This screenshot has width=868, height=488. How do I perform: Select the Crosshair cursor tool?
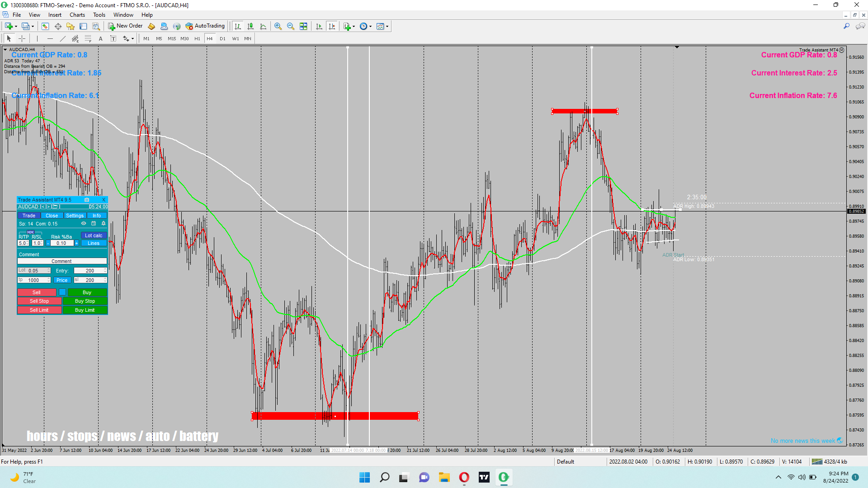(x=22, y=39)
